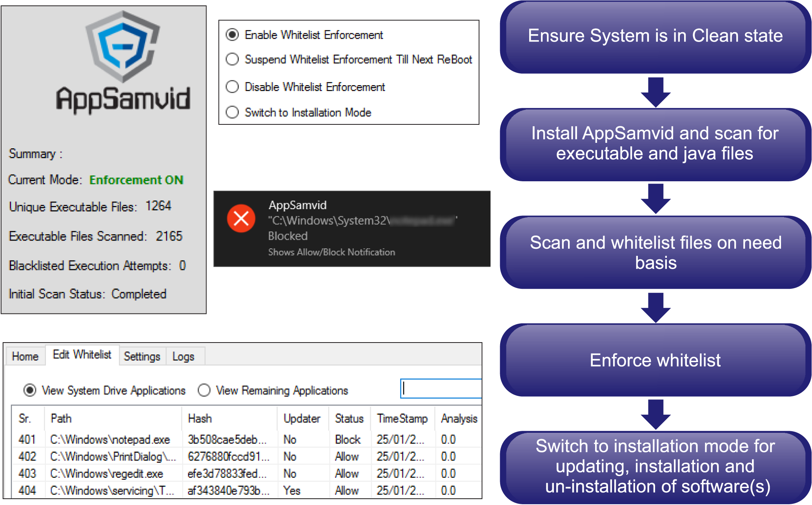Screen dimensions: 812x505
Task: Click the red blocked X notification icon
Action: (241, 219)
